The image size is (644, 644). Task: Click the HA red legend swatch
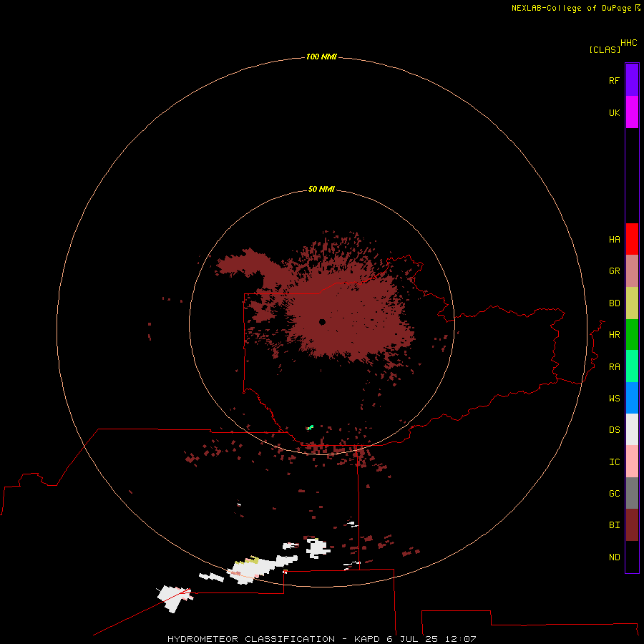(x=632, y=239)
